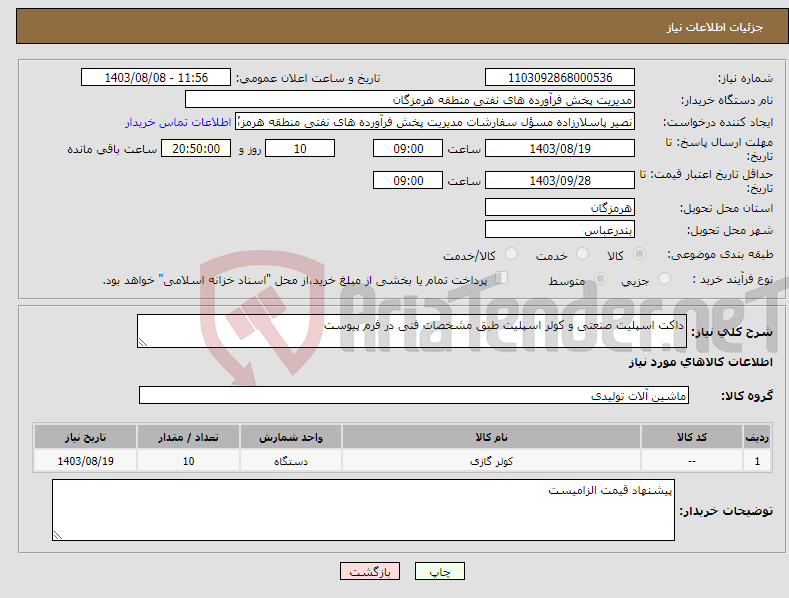Viewport: 789px width, 598px height.
Task: Click the واحد شمارش column header
Action: (x=290, y=437)
